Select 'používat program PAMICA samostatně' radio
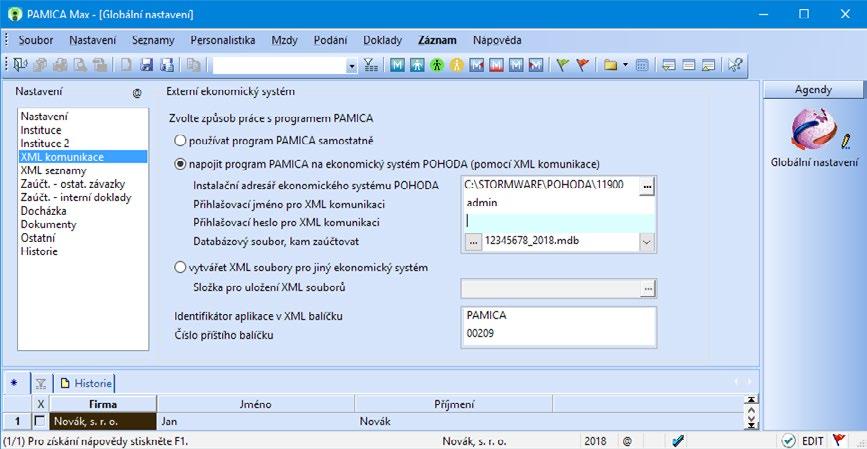Image resolution: width=867 pixels, height=449 pixels. pos(180,140)
